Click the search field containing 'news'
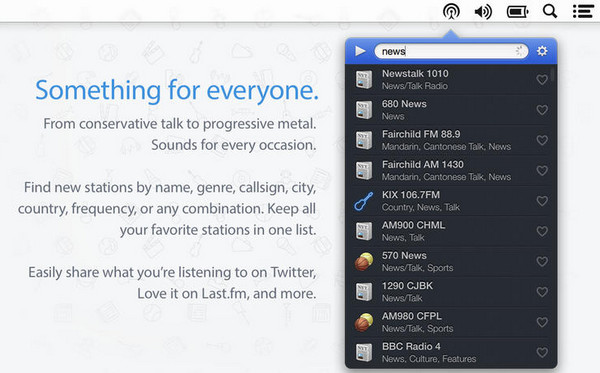 (x=451, y=51)
